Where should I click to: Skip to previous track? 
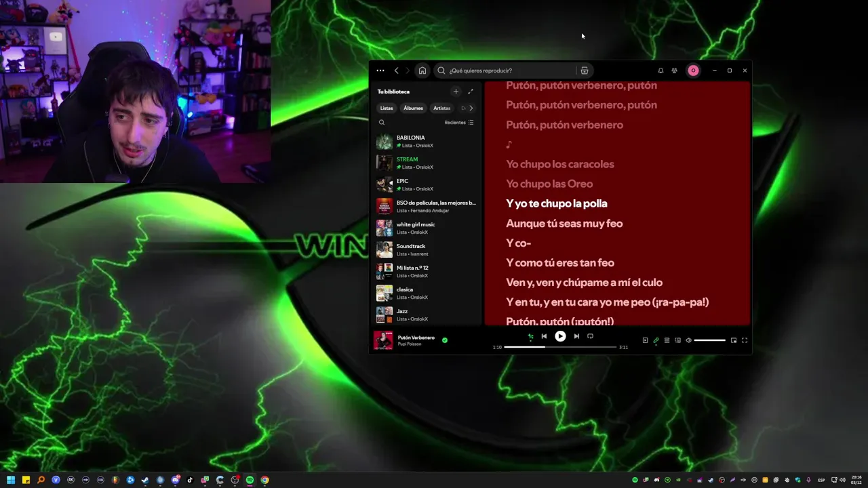544,336
